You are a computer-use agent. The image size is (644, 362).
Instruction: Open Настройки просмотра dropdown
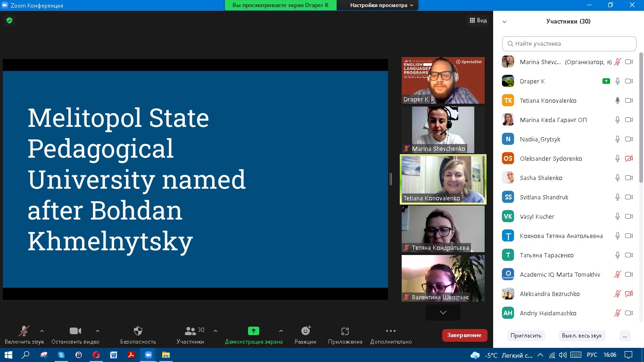[x=381, y=5]
